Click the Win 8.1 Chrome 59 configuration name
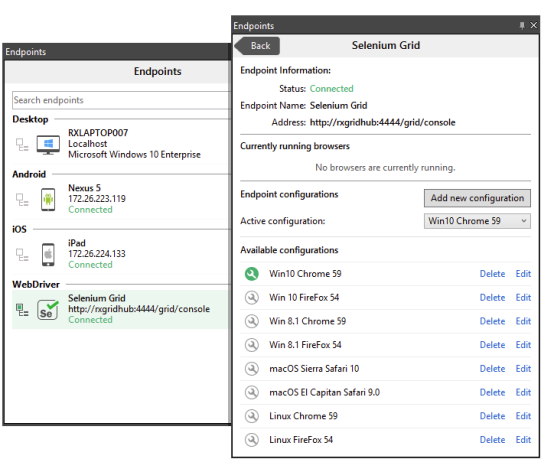The image size is (554, 472). click(307, 321)
